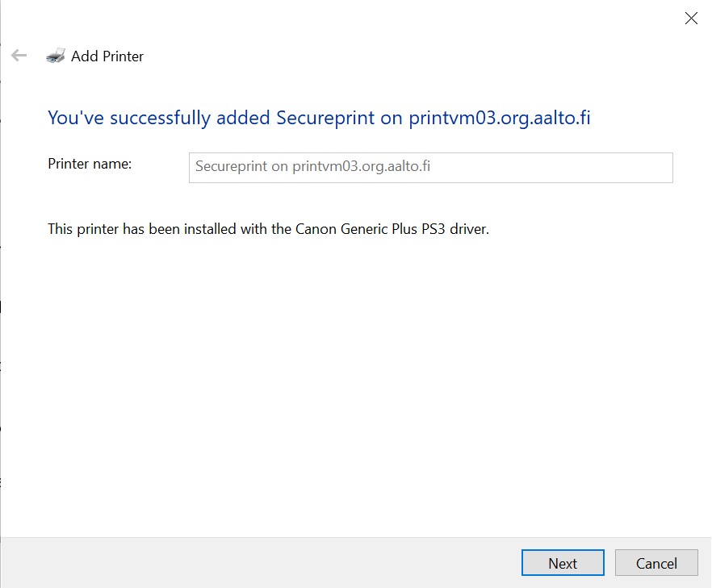Click "printvm03.org.aalto.fi" in the blue heading
Image resolution: width=712 pixels, height=588 pixels.
(500, 118)
